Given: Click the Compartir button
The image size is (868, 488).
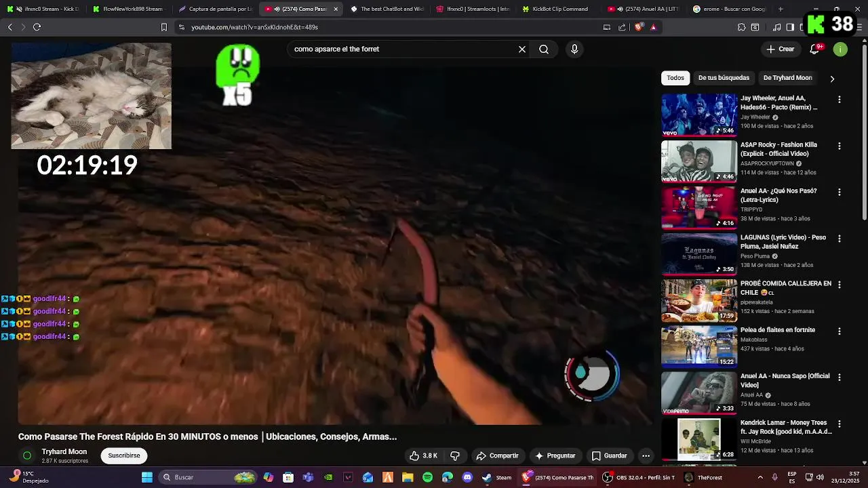Looking at the screenshot, I should [x=497, y=455].
